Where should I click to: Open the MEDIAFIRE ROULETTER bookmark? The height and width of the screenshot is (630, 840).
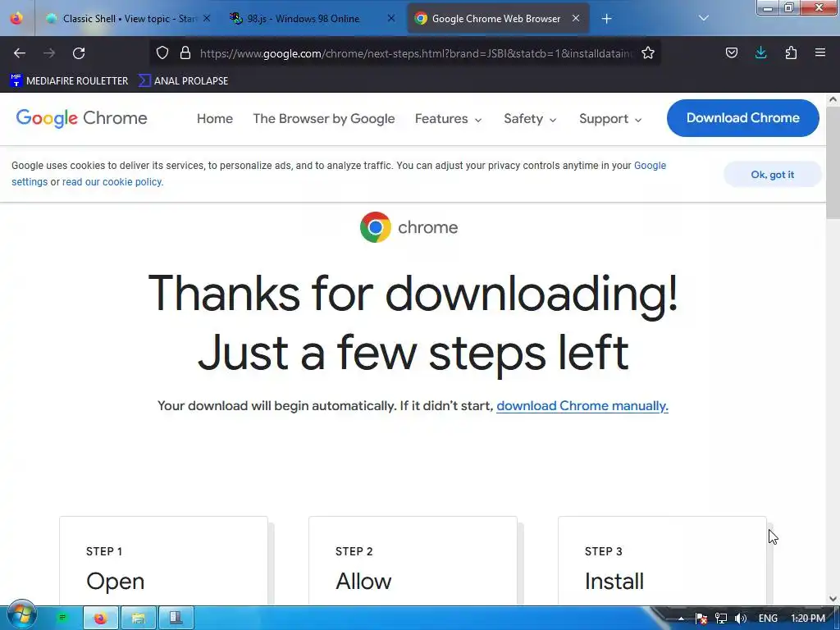coord(69,81)
